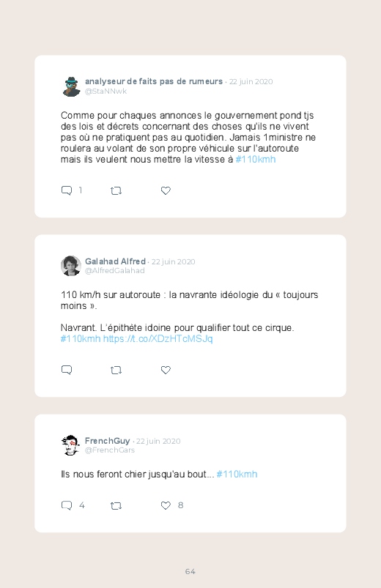Click the @FrenchGars handle
This screenshot has width=381, height=588.
click(x=110, y=450)
